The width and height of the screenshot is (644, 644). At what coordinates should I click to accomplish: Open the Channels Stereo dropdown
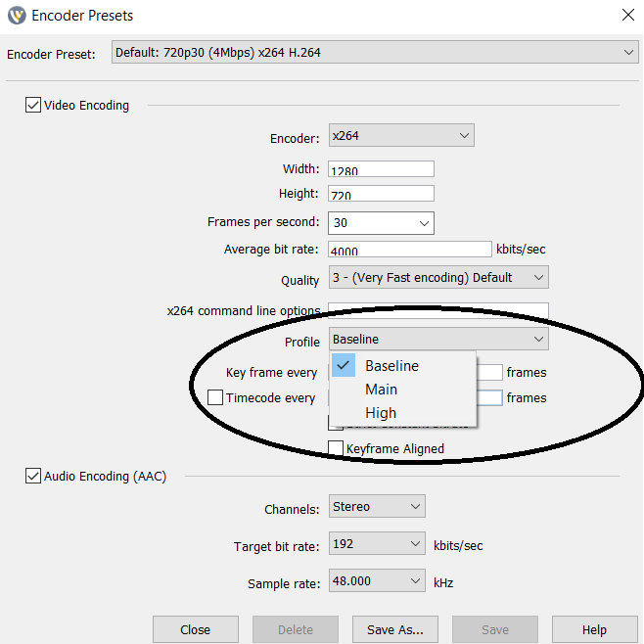click(x=377, y=506)
